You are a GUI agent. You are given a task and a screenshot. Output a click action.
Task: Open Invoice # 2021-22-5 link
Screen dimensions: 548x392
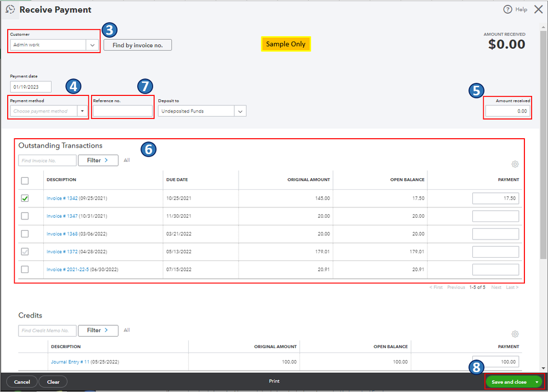68,269
